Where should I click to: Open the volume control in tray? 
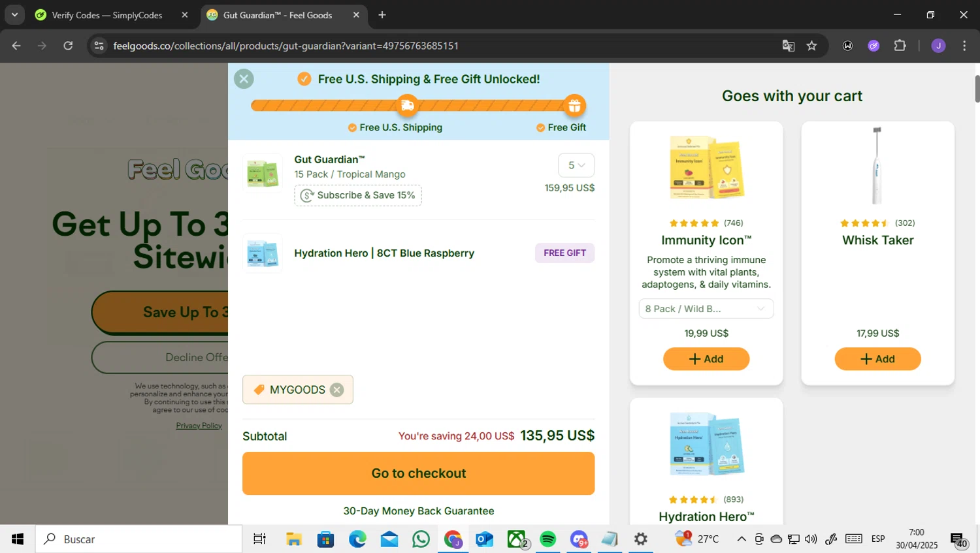pos(811,539)
